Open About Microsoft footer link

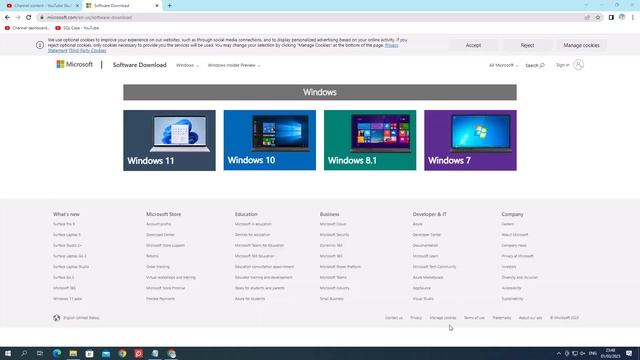pyautogui.click(x=515, y=235)
